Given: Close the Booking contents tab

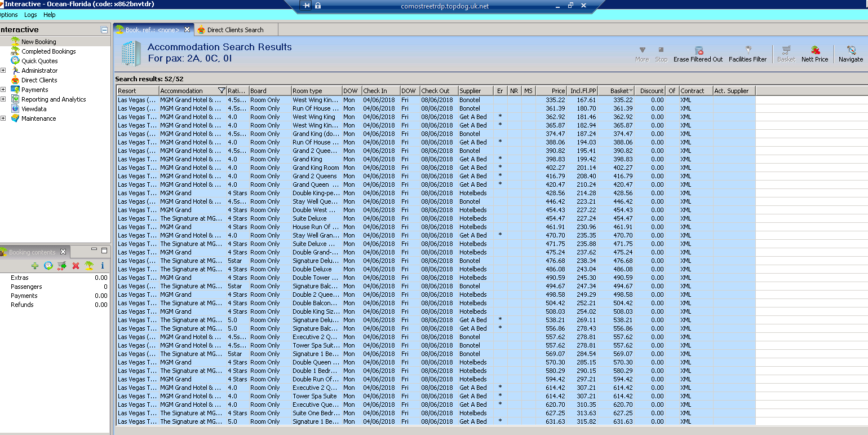Looking at the screenshot, I should [63, 252].
